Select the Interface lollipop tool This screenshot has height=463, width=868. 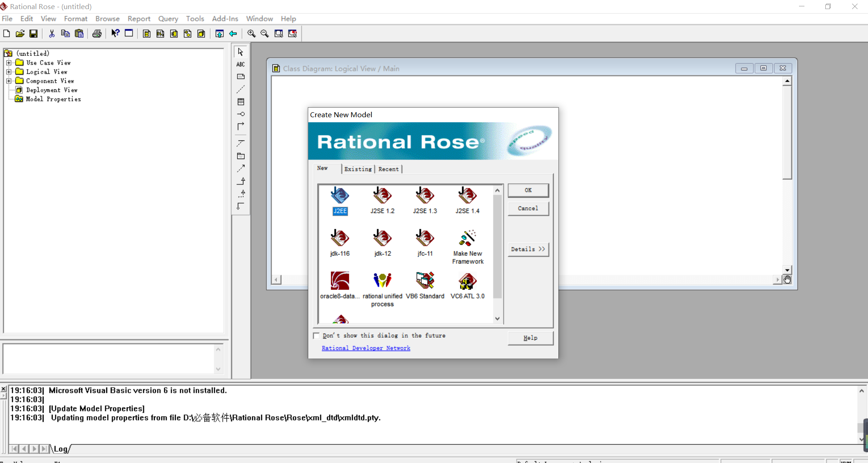[x=241, y=114]
